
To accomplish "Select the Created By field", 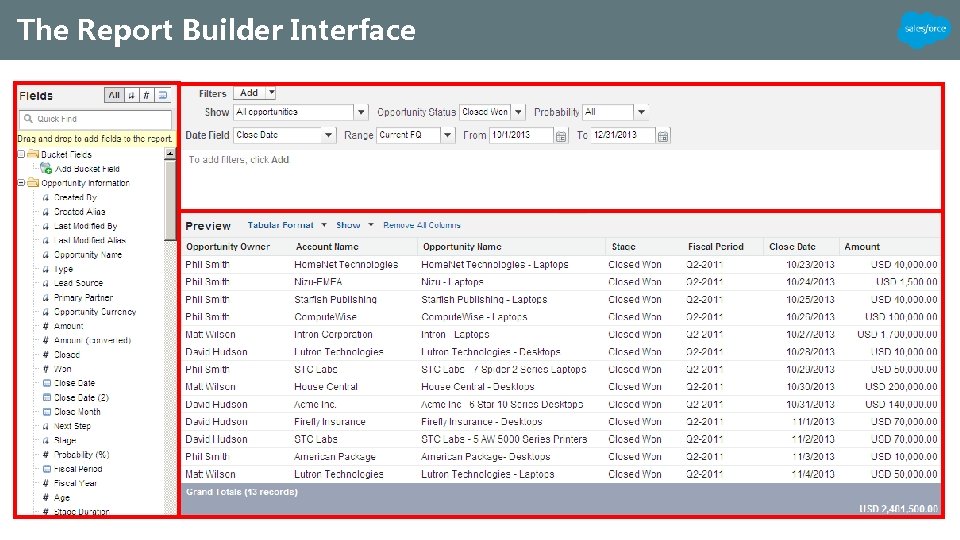I will [75, 197].
